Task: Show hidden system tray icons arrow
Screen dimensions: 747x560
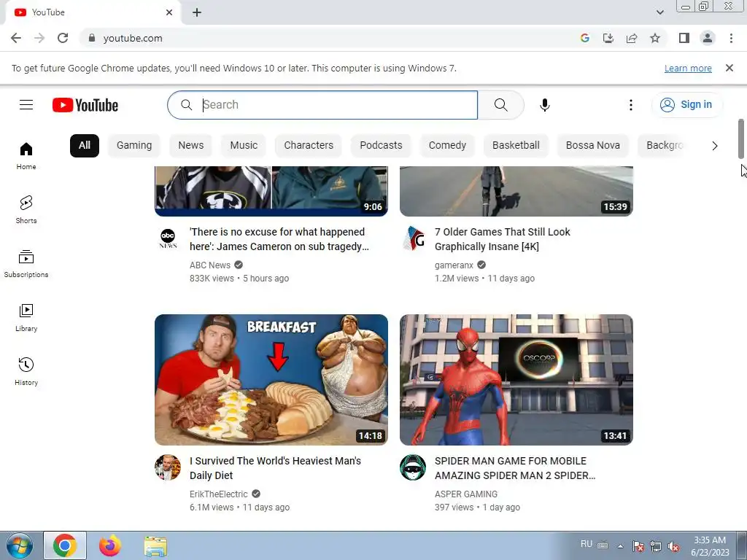Action: click(620, 546)
